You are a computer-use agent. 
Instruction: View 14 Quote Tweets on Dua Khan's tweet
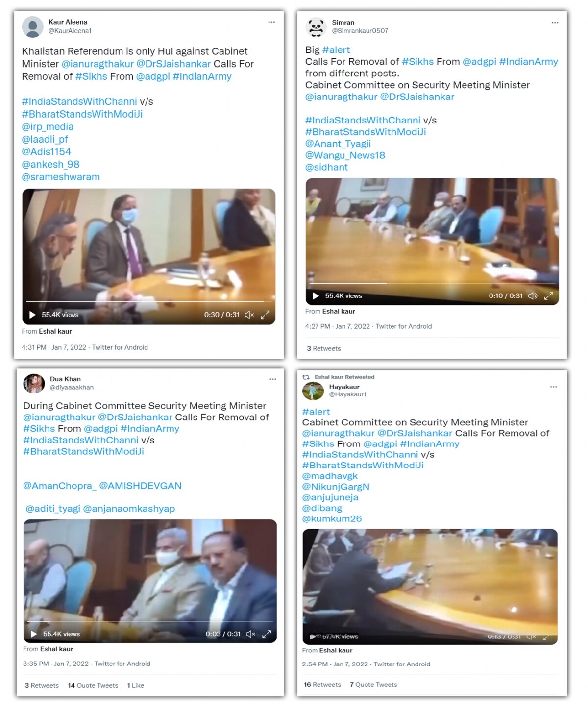pos(93,686)
